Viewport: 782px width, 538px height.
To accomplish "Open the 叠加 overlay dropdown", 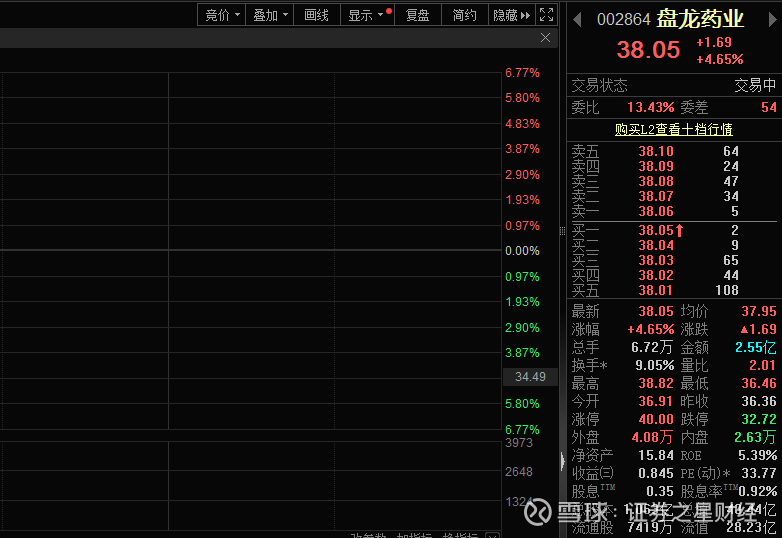I will pyautogui.click(x=270, y=15).
